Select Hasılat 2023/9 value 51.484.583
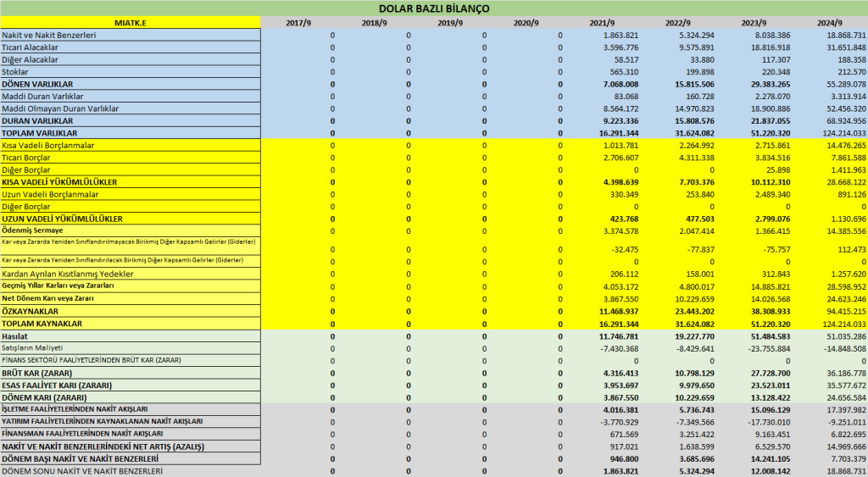Screen dimensions: 868x477 771,336
